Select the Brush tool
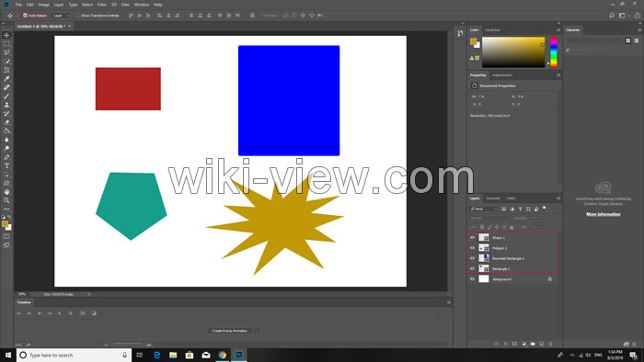Viewport: 644px width, 362px height. [x=6, y=96]
